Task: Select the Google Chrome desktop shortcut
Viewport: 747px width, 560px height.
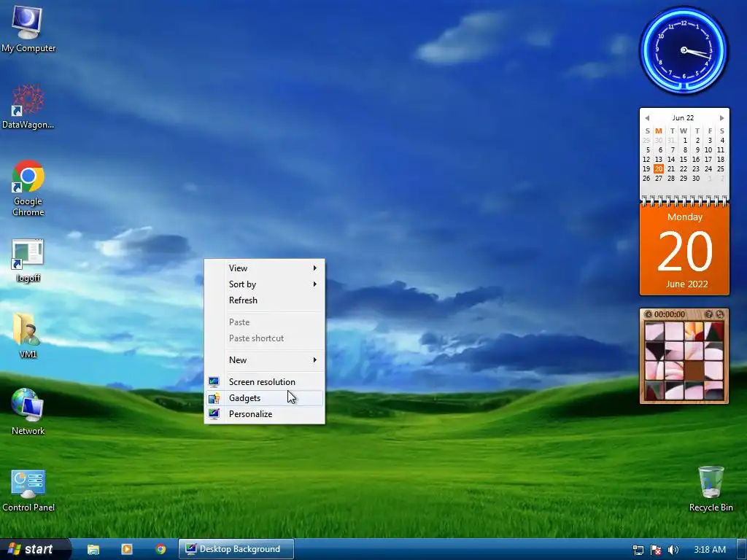Action: [x=28, y=188]
